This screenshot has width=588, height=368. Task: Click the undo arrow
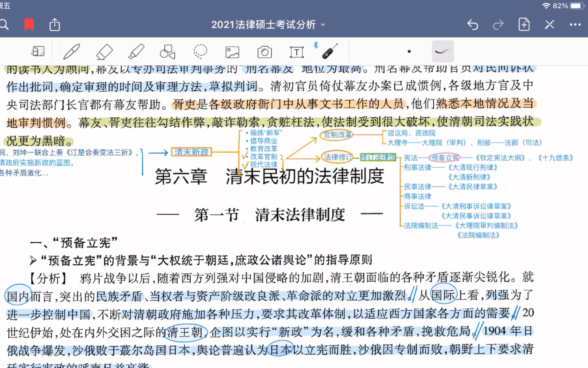473,25
